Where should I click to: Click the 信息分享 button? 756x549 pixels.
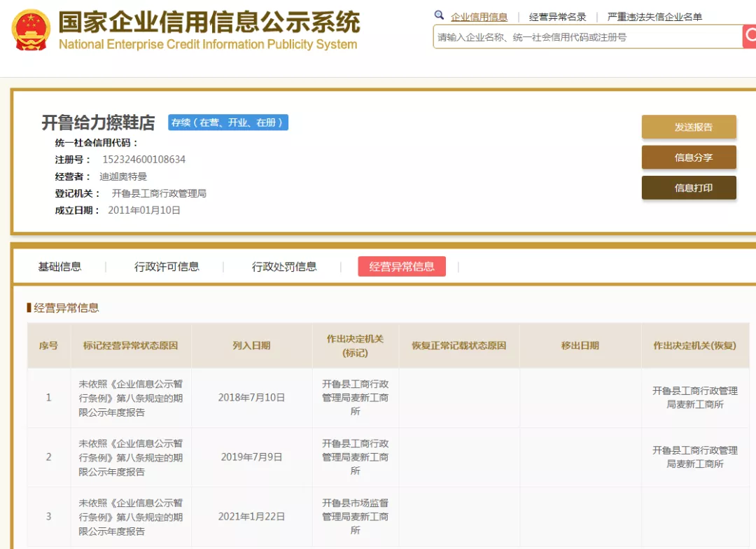click(689, 157)
